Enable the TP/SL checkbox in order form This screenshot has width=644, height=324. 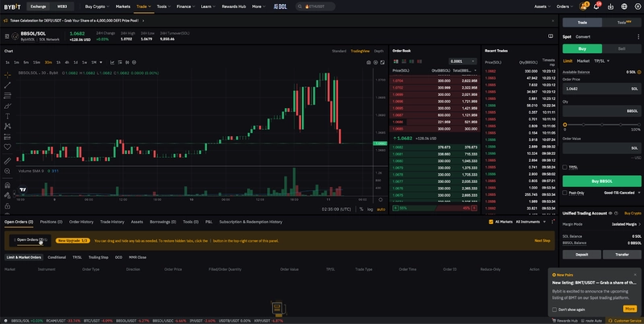tap(565, 168)
